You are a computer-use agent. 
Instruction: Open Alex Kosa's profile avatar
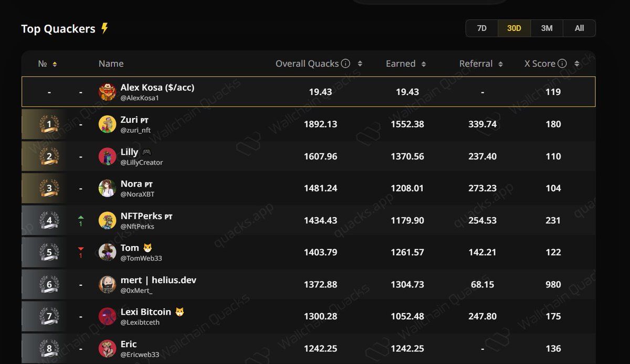click(107, 92)
